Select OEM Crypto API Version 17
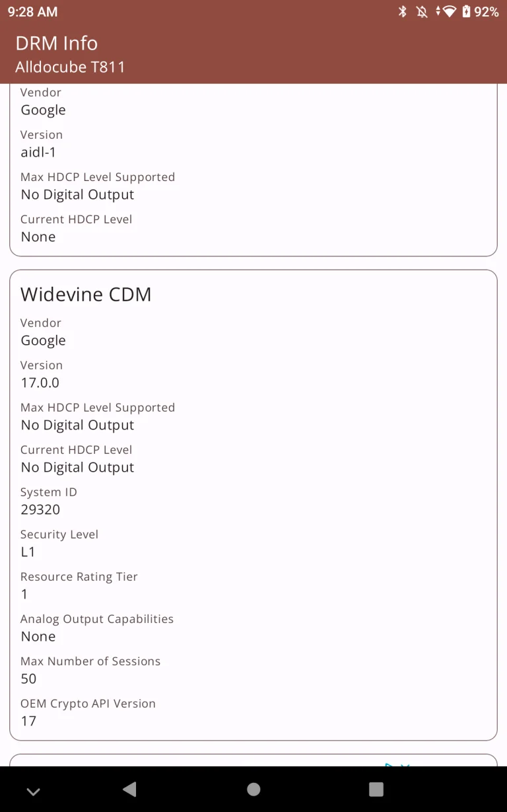This screenshot has width=507, height=812. click(28, 721)
